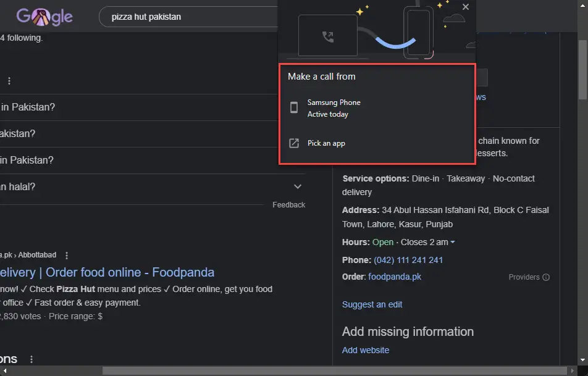Focus the search box with pizza hut pakistan

pyautogui.click(x=190, y=17)
